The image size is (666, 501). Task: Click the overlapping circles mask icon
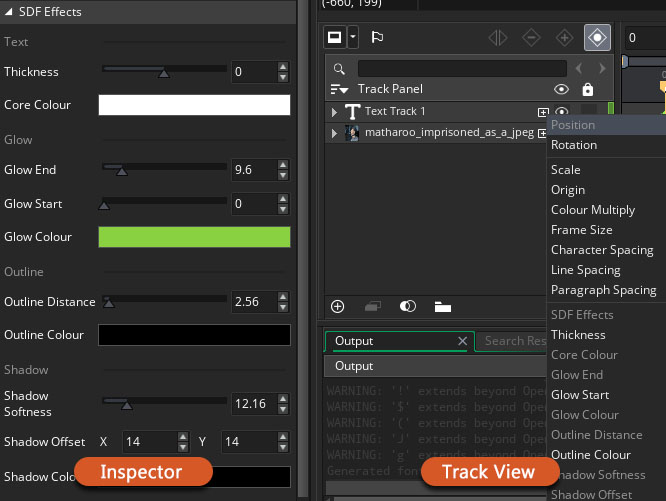click(408, 306)
